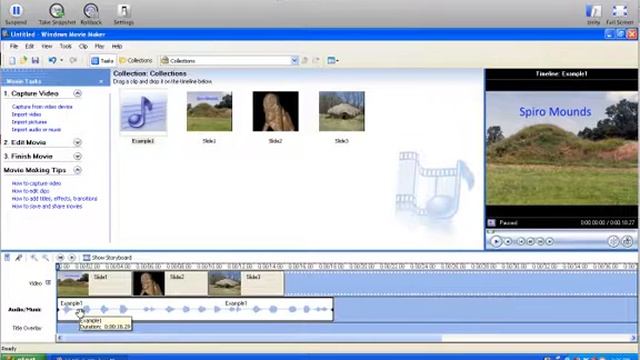This screenshot has height=360, width=640.
Task: Enter Full Screen mode
Action: click(x=620, y=11)
